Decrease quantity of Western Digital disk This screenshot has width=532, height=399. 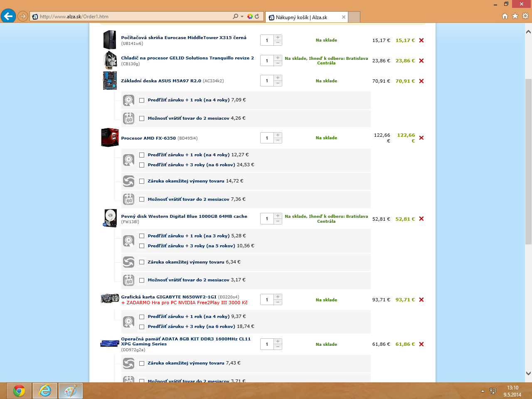coord(278,222)
